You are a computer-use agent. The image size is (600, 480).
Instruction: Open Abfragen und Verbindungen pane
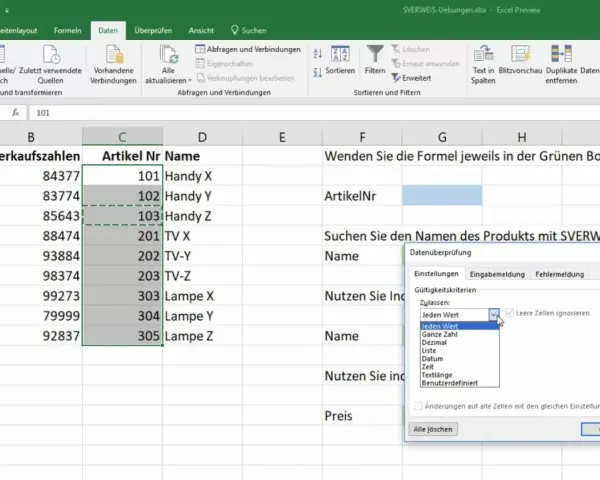click(x=248, y=49)
